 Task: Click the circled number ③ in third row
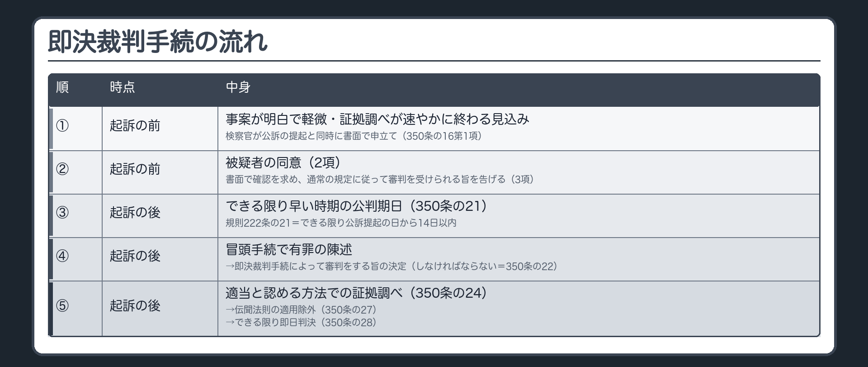coord(62,212)
